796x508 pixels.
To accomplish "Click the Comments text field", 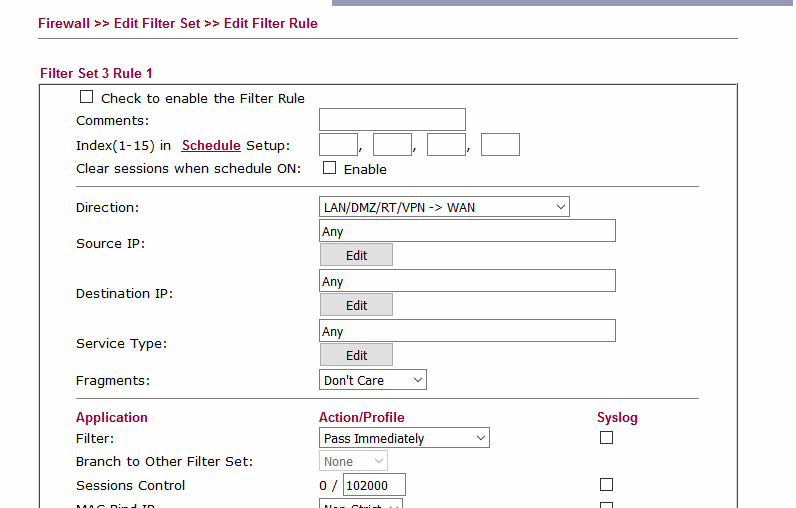I will [392, 120].
